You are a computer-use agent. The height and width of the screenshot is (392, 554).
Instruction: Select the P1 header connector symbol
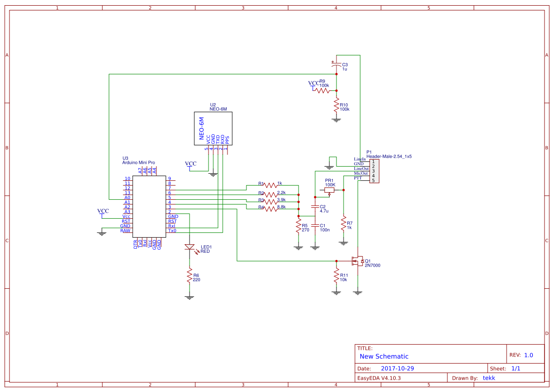(x=374, y=171)
